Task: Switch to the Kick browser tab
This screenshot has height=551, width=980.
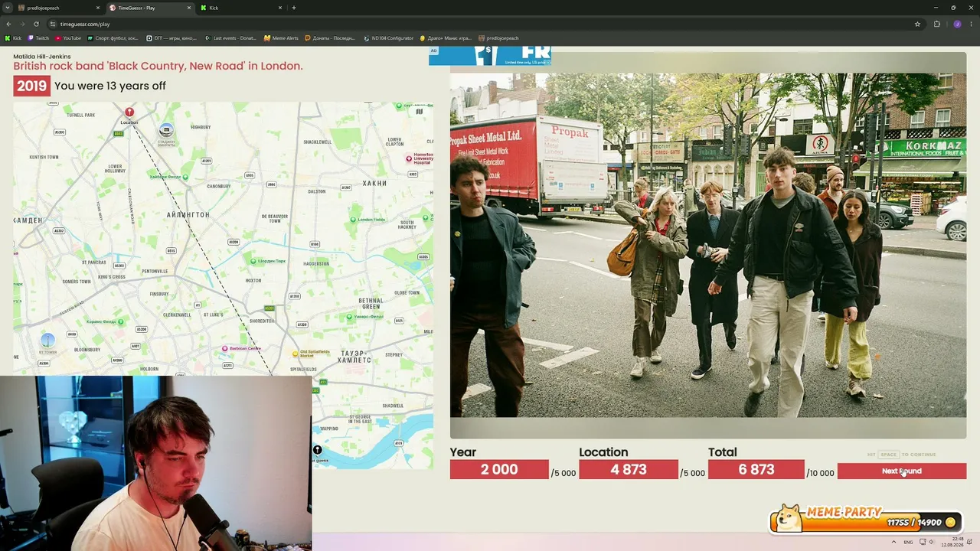Action: pyautogui.click(x=242, y=8)
